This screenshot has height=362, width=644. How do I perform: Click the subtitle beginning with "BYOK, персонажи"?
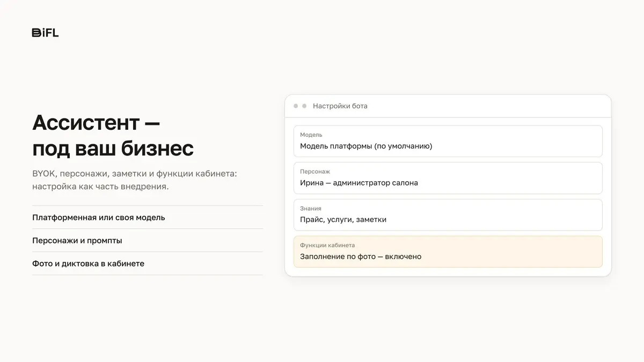(134, 181)
